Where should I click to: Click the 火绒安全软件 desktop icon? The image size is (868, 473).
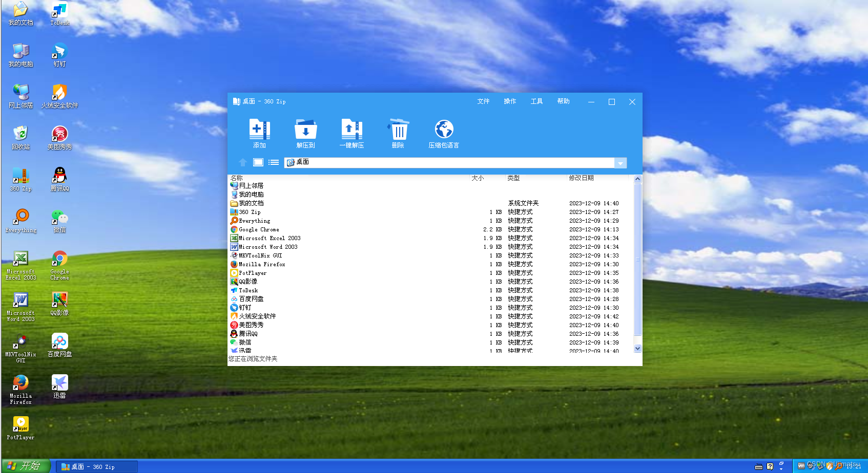point(60,96)
